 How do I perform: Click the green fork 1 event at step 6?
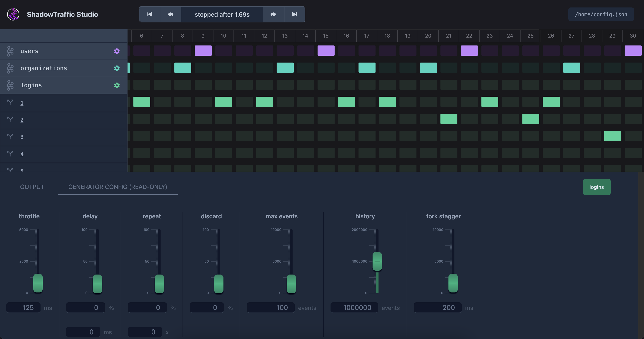click(142, 102)
